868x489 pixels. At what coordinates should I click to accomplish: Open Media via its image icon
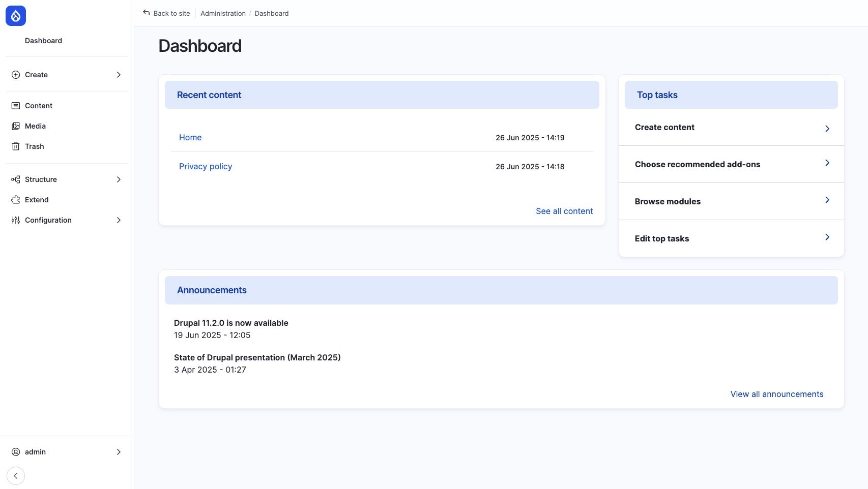point(16,126)
